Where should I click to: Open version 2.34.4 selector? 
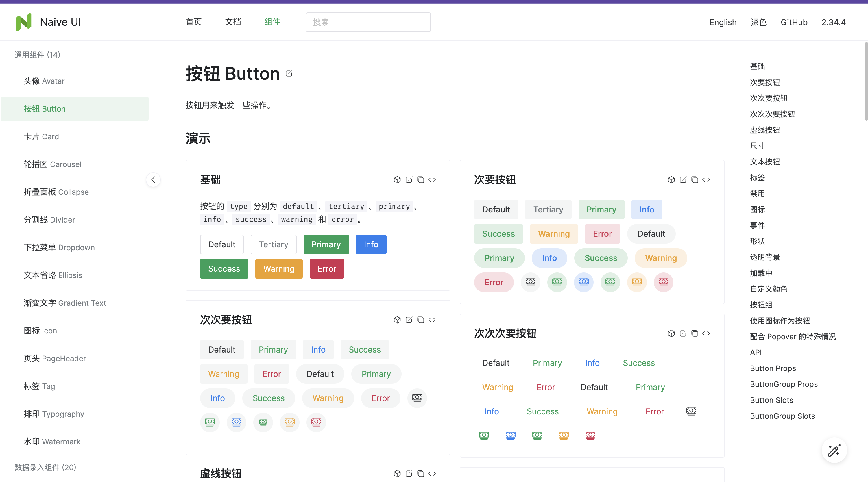pos(833,22)
